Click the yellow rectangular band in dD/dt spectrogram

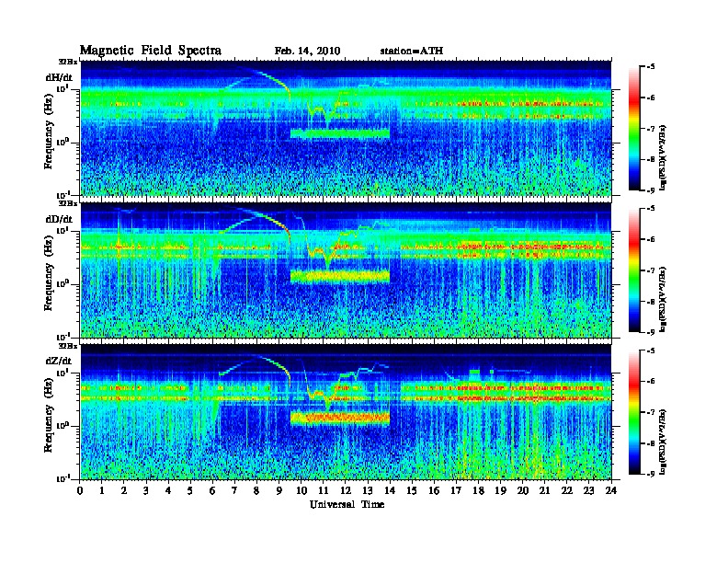(340, 276)
